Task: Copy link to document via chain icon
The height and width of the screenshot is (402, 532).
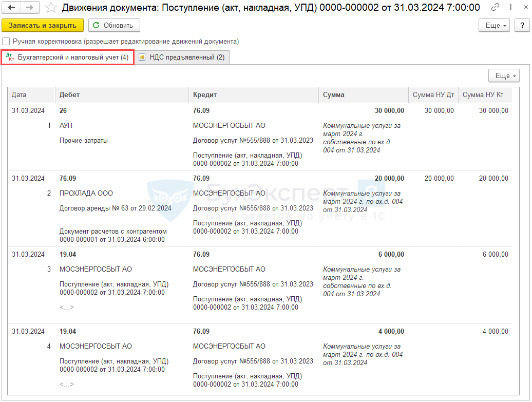Action: tap(495, 8)
